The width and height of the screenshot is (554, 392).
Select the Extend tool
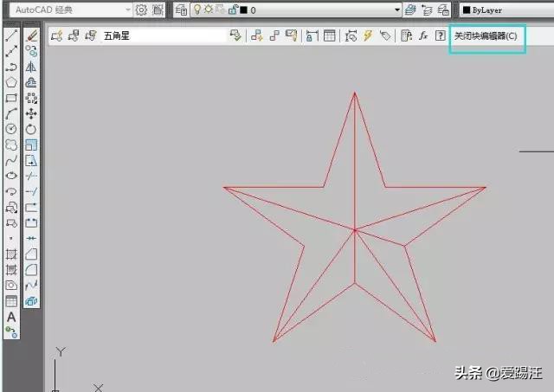click(x=31, y=191)
